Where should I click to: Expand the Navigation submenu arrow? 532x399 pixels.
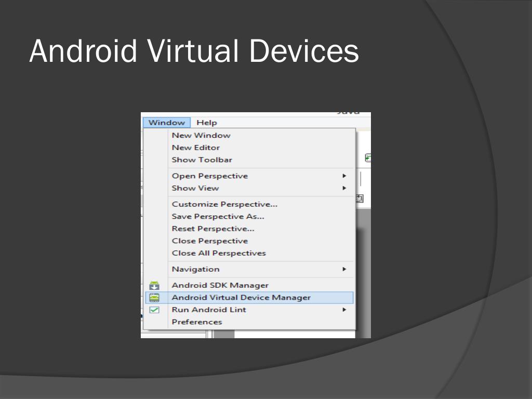344,269
